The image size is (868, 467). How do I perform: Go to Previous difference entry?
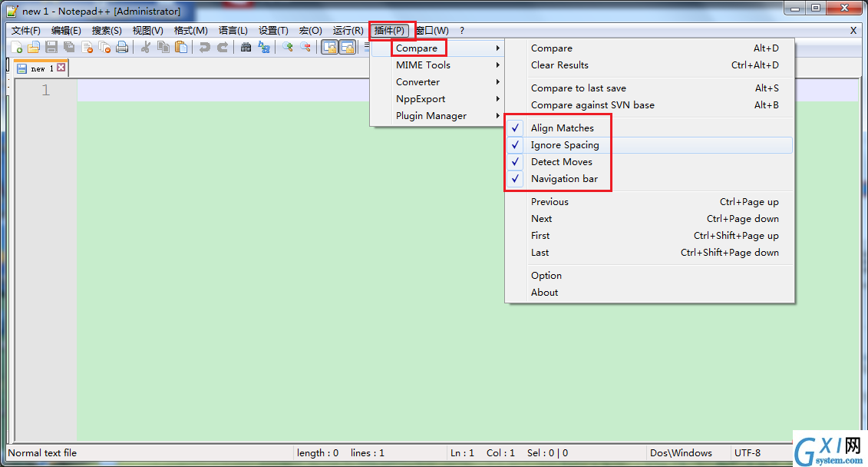pyautogui.click(x=650, y=202)
